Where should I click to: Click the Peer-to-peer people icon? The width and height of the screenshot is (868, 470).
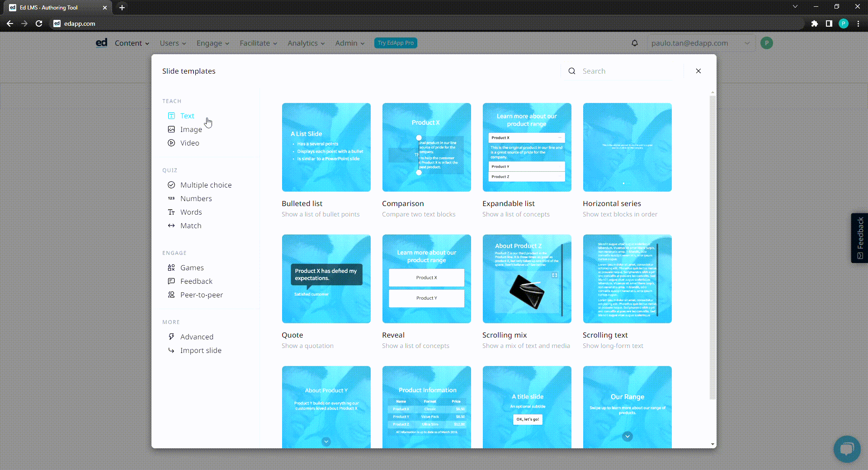(171, 295)
